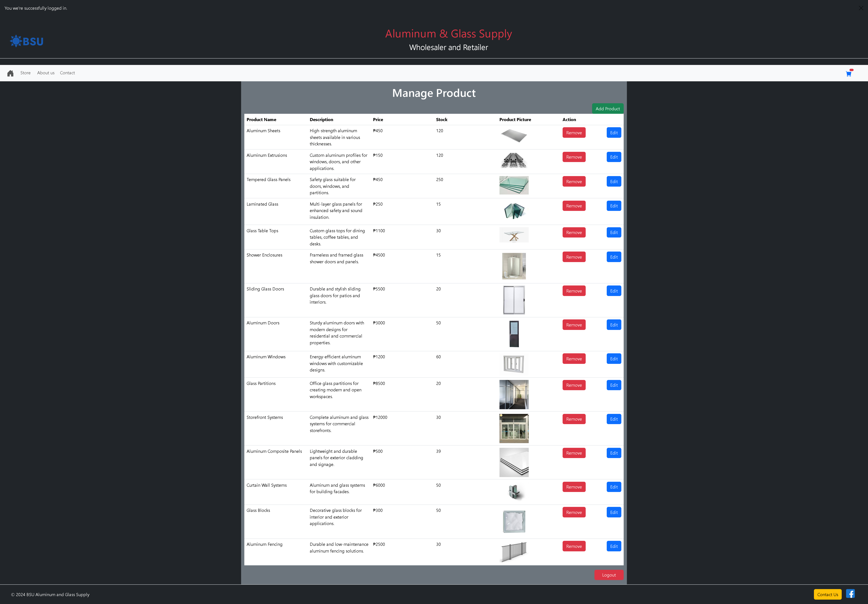The image size is (868, 604).
Task: Click the Curtain Wall Systems picture
Action: click(514, 492)
